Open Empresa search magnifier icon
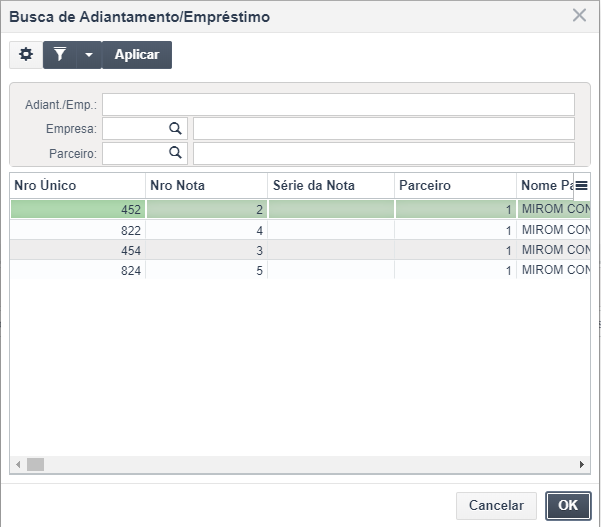Screen dimensions: 601x527 [x=175, y=129]
